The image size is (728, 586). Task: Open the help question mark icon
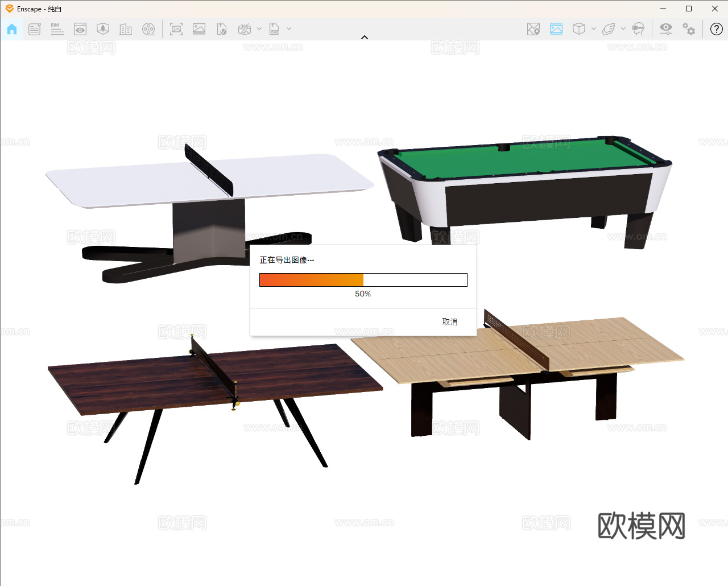(x=717, y=29)
